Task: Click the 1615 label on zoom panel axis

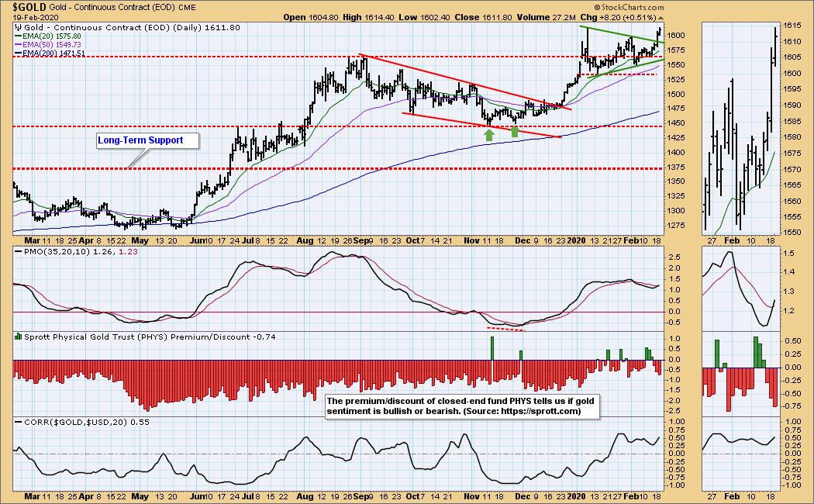Action: tap(792, 26)
